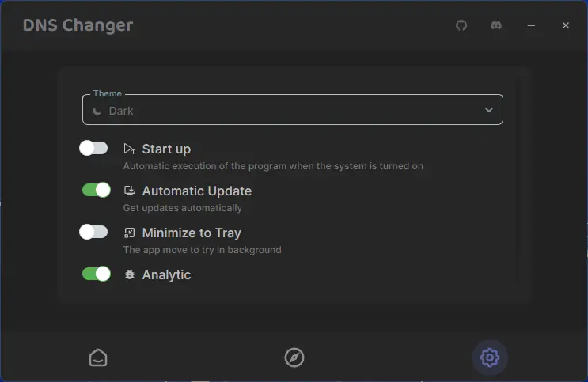Click the Minimize to Tray label
The height and width of the screenshot is (382, 588).
coord(192,233)
